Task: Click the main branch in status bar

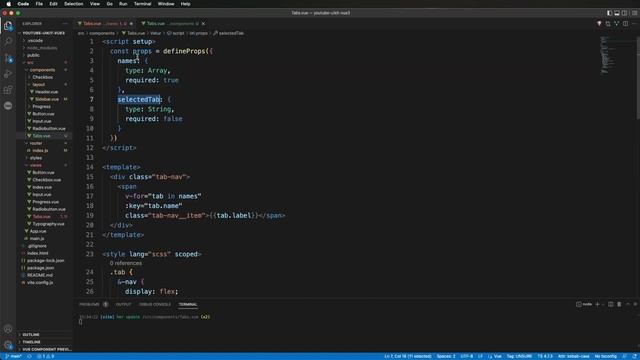Action: point(13,356)
